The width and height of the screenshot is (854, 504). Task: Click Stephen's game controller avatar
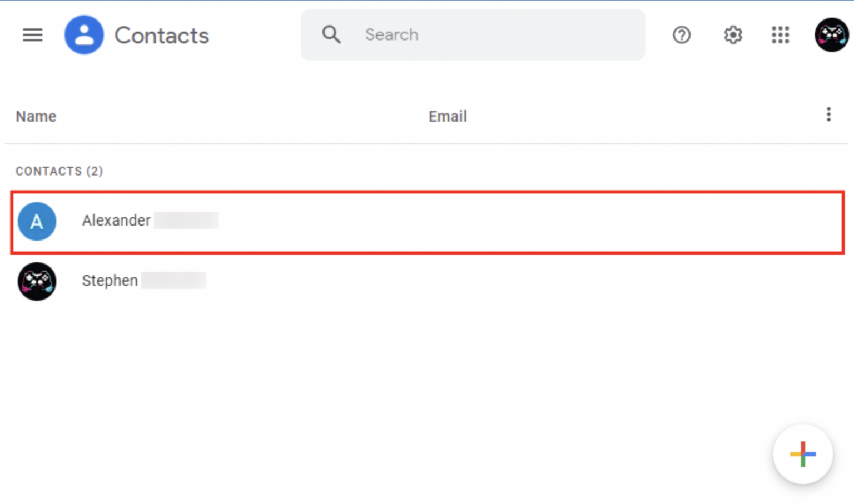[37, 281]
